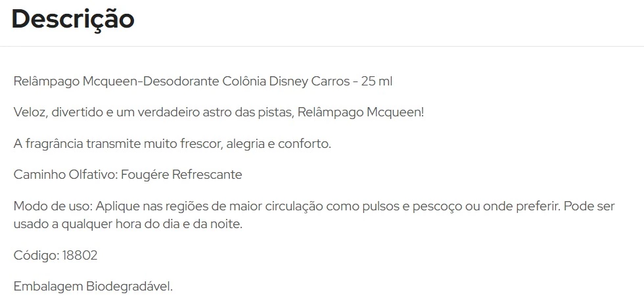Click the text Relâmpago Mcqueen-Desodorante
The height and width of the screenshot is (305, 644).
116,82
